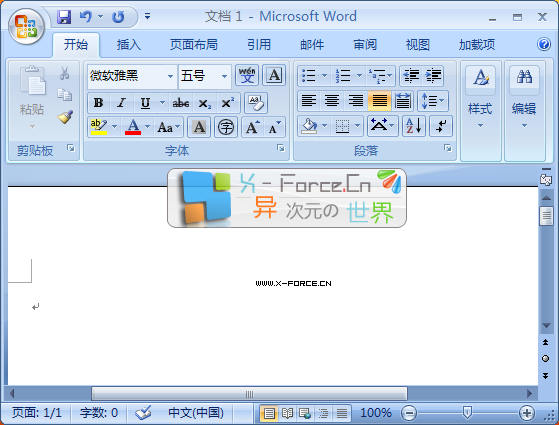Cut selection with the scissors icon
This screenshot has width=559, height=425.
(65, 73)
